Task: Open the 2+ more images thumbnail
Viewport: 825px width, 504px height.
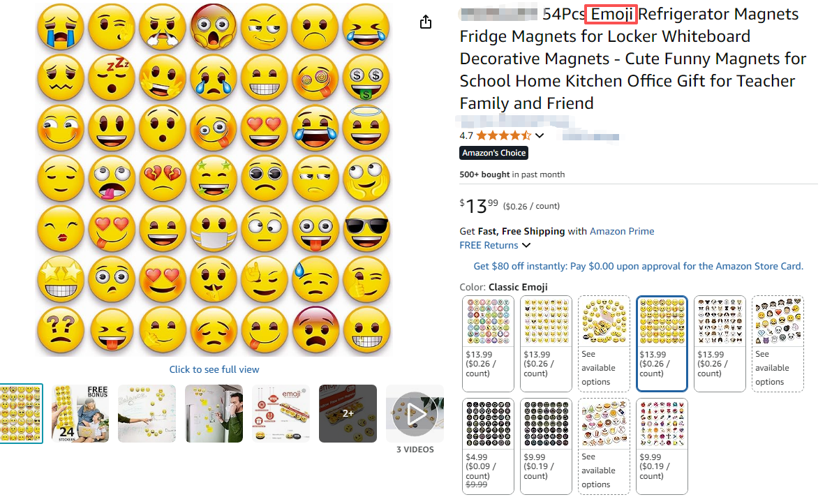Action: [x=348, y=413]
